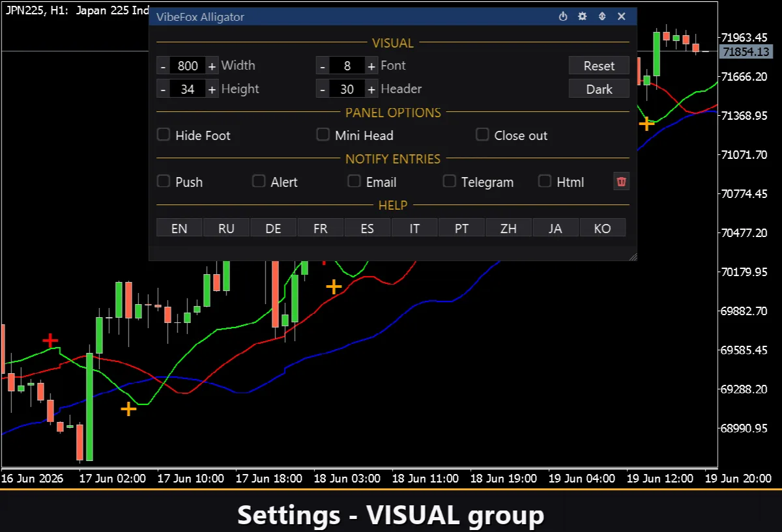This screenshot has height=532, width=782.
Task: Select the JA help language button
Action: tap(555, 229)
